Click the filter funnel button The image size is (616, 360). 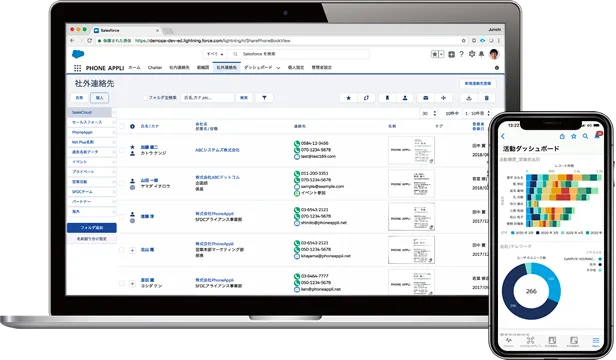(x=264, y=98)
